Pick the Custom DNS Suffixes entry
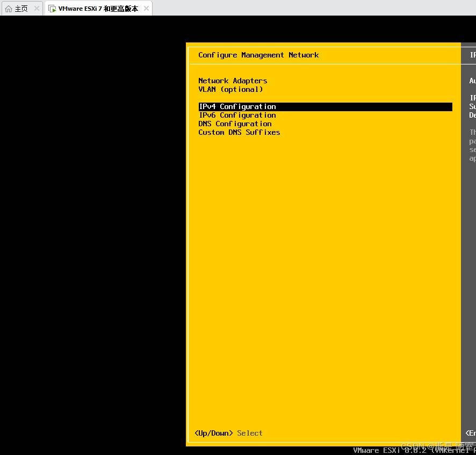Screen dimensions: 476x455 pyautogui.click(x=239, y=132)
